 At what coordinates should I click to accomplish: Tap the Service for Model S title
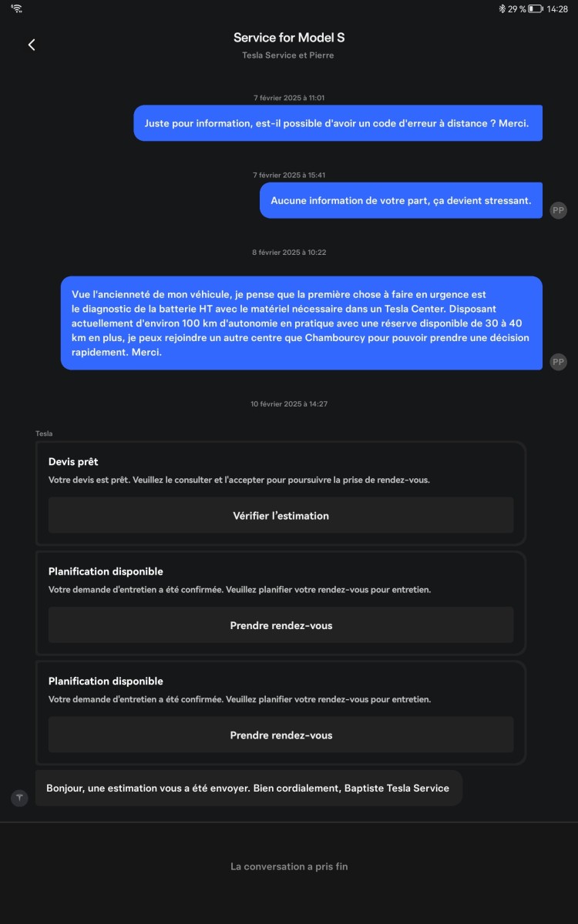(289, 37)
